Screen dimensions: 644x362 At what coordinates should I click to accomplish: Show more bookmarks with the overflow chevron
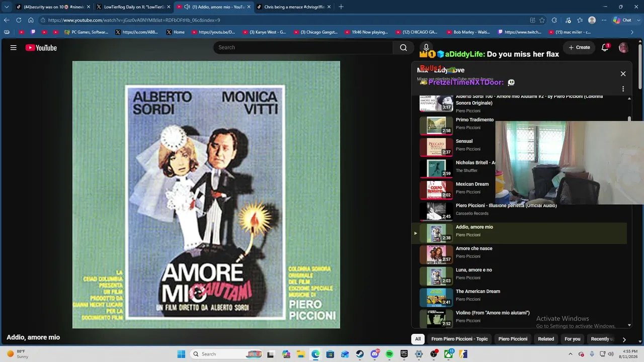point(632,32)
